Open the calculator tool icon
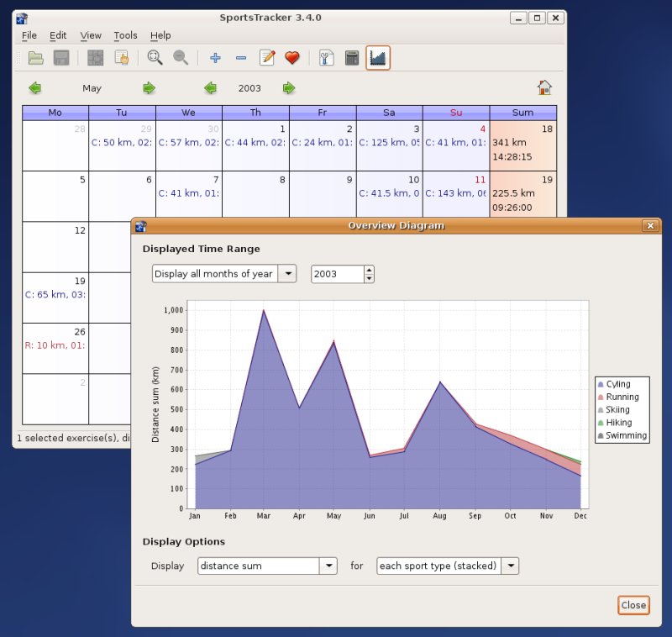 (352, 57)
